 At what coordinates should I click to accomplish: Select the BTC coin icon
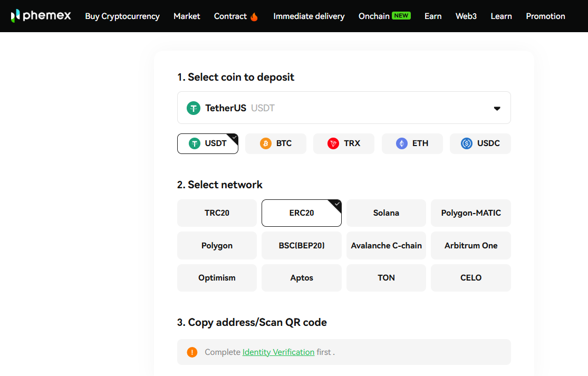pyautogui.click(x=264, y=143)
